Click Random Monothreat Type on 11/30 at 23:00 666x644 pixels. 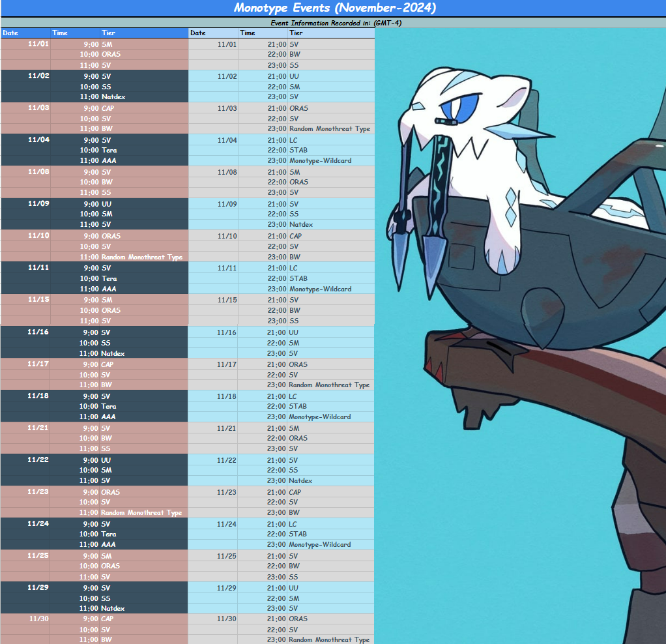(329, 640)
